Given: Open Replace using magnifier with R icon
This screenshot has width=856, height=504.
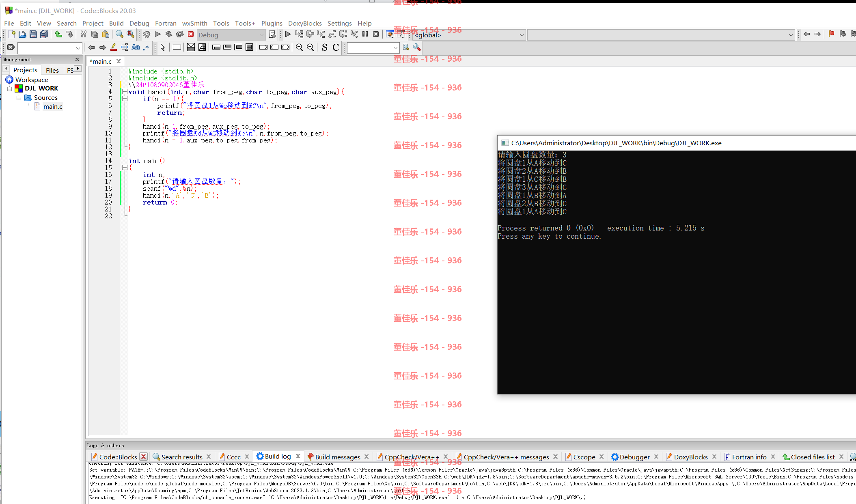Looking at the screenshot, I should (130, 34).
